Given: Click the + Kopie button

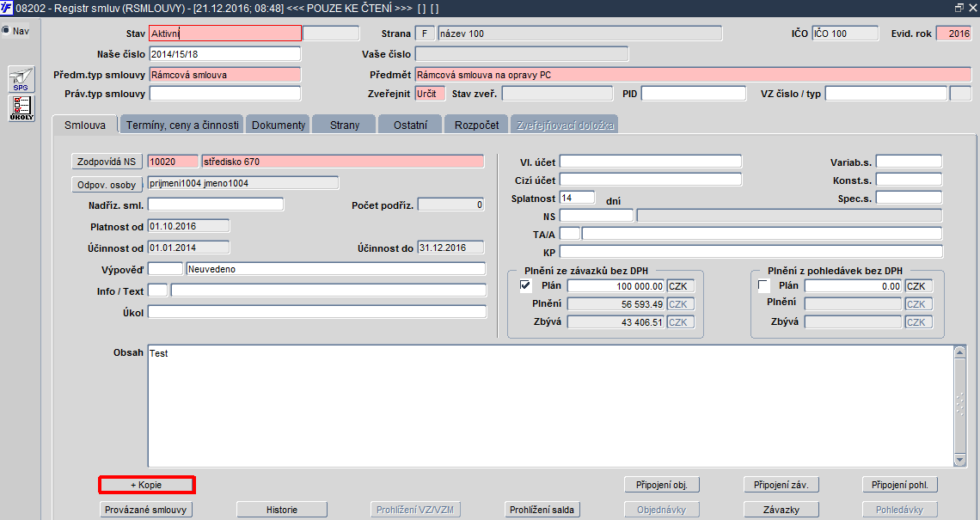Looking at the screenshot, I should [146, 485].
